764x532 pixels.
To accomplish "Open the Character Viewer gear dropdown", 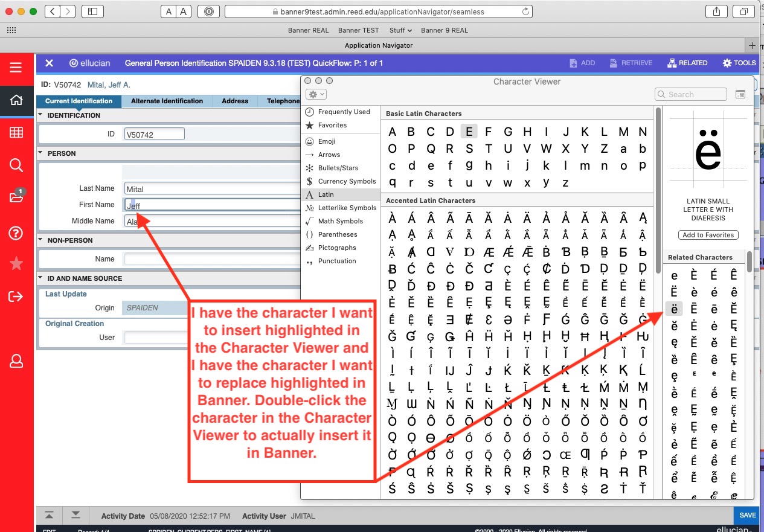I will [316, 94].
